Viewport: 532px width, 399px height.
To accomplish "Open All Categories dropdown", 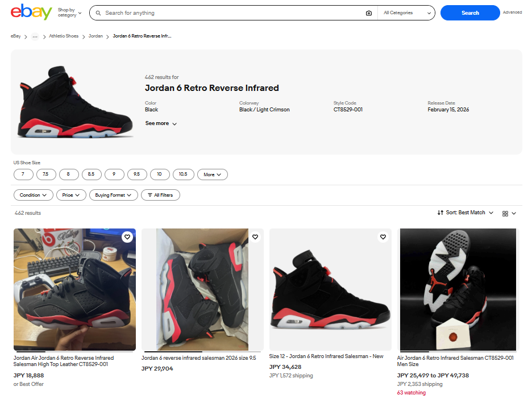I will (x=406, y=13).
